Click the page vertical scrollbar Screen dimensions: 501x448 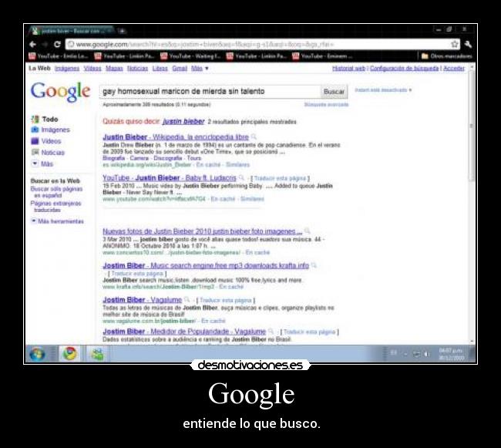(x=472, y=126)
